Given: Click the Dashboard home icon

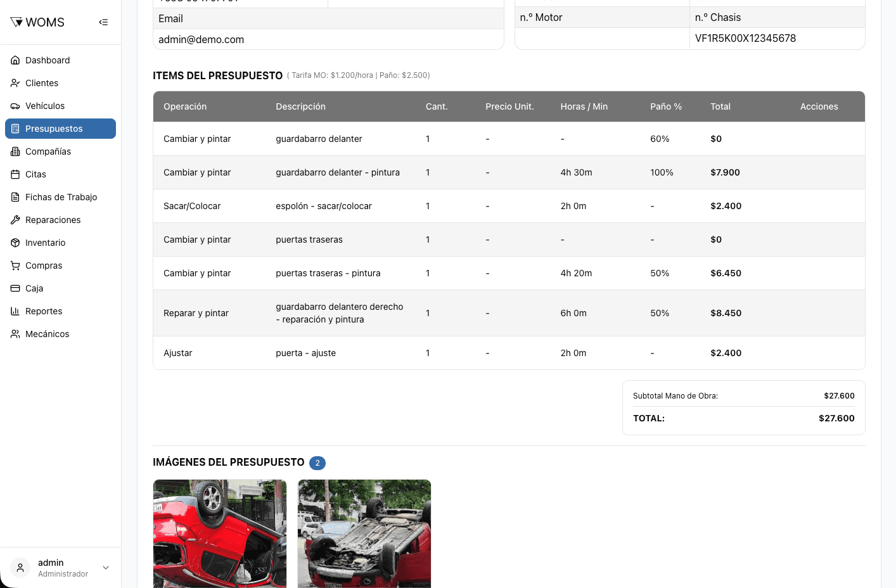Looking at the screenshot, I should click(15, 60).
